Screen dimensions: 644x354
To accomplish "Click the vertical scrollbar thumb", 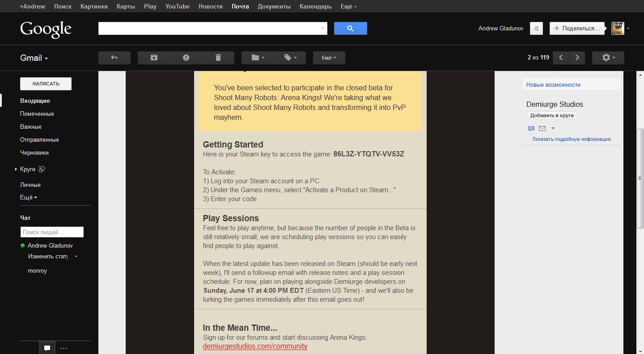I will tap(640, 178).
